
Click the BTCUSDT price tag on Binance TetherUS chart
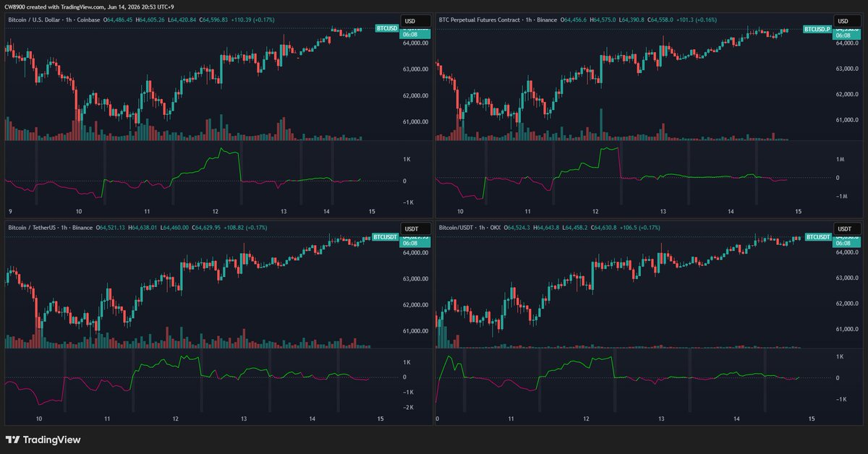pos(385,236)
